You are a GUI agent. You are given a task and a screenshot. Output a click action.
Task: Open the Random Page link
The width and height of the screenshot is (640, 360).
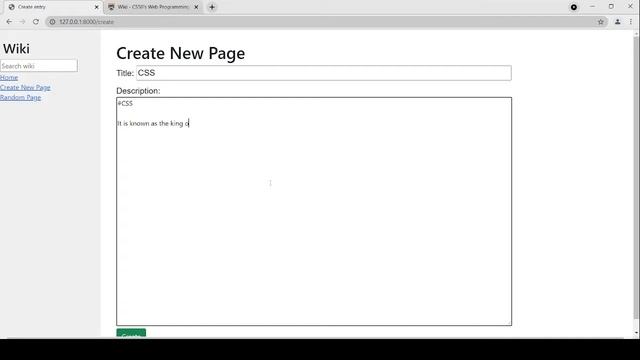[x=20, y=98]
